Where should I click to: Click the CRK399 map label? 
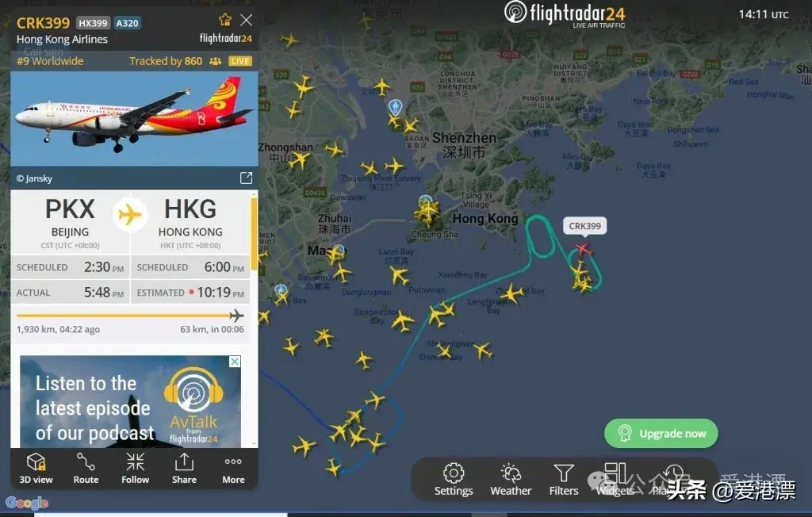point(584,226)
